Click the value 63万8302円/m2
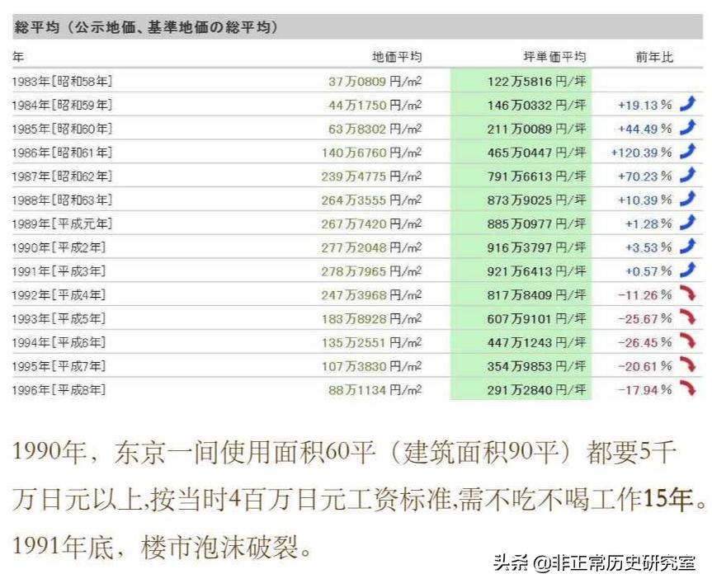 coord(375,129)
